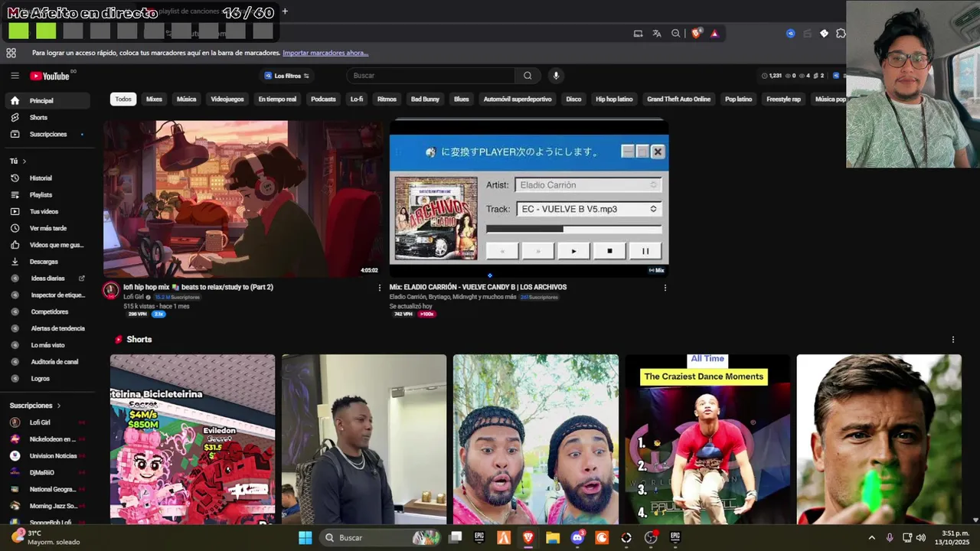Open Ver más tarde list
The width and height of the screenshot is (980, 551).
point(47,228)
